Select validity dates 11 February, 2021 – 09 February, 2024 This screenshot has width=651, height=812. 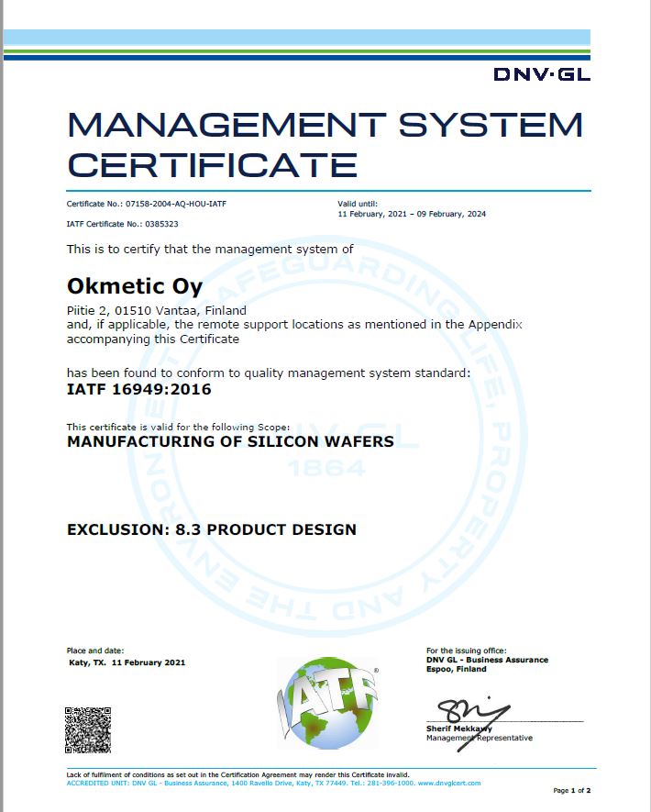pyautogui.click(x=412, y=214)
